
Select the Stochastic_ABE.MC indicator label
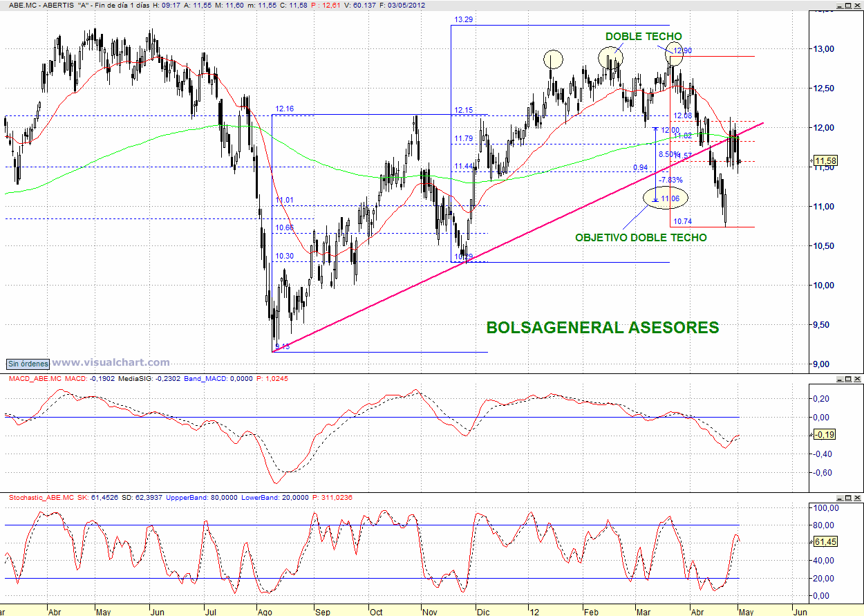click(41, 497)
